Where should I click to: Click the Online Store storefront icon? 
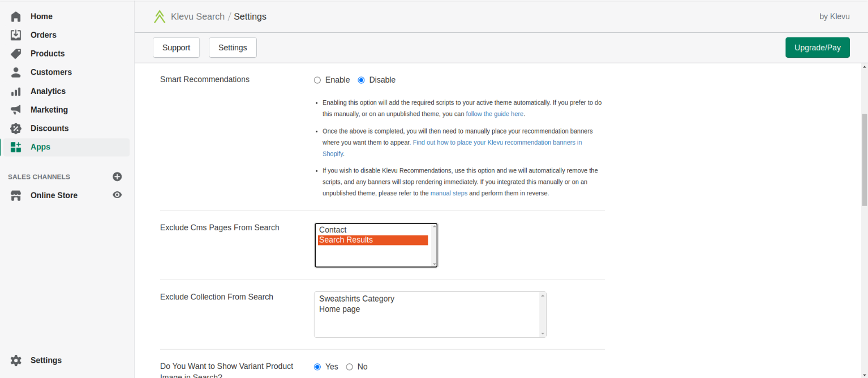pyautogui.click(x=16, y=195)
